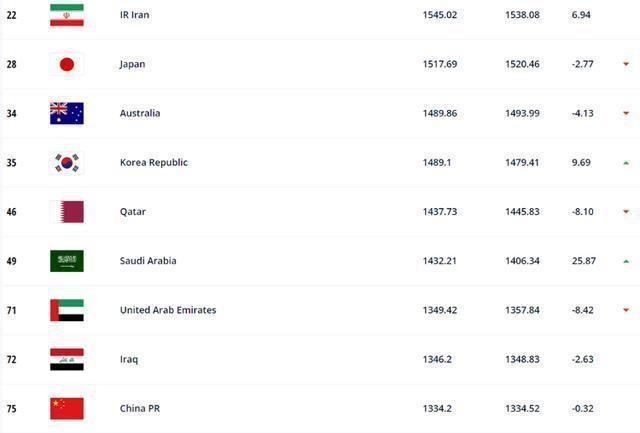Open the Australia team link

[140, 113]
